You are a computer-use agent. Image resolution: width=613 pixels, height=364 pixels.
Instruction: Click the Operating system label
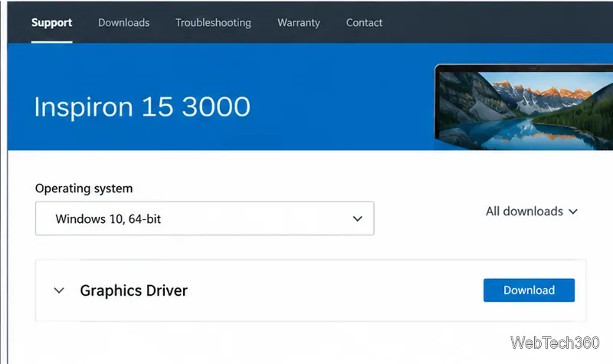[84, 189]
